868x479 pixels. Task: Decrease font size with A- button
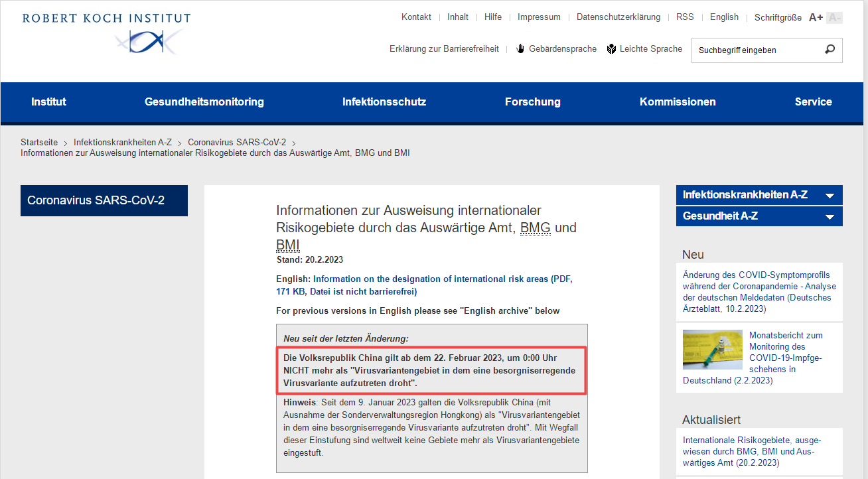834,17
